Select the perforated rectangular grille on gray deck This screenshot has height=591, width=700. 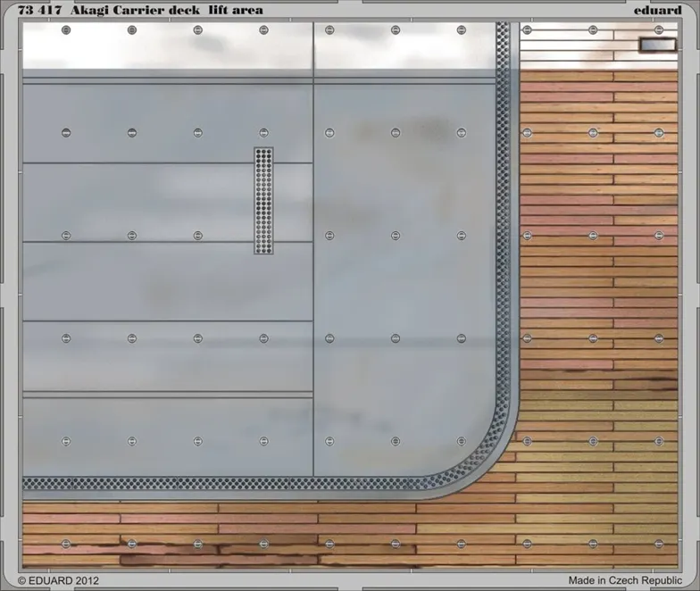tap(263, 200)
